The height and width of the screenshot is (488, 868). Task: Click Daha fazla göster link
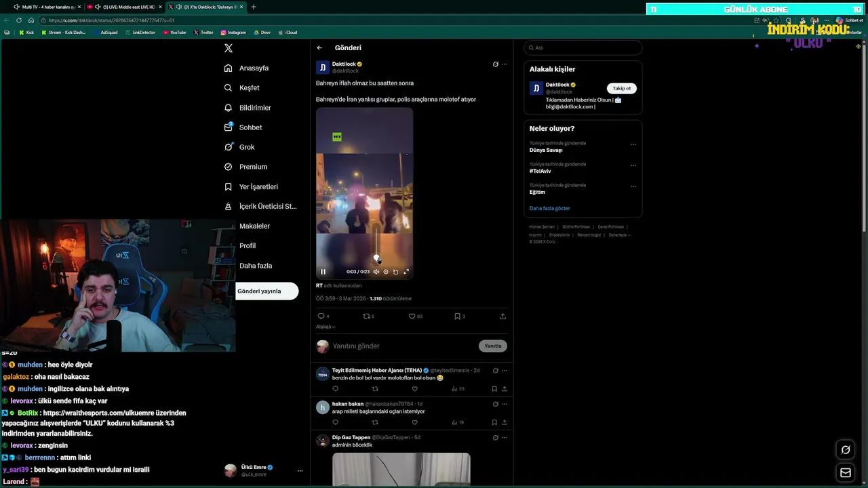click(x=550, y=208)
